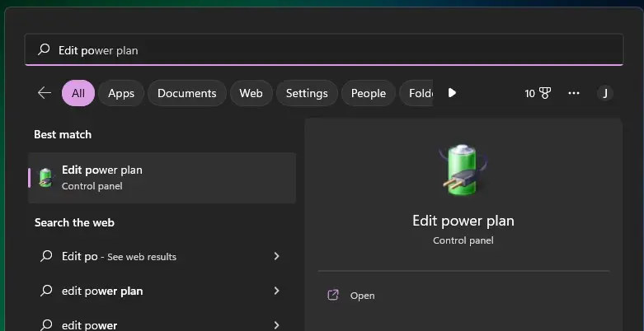The image size is (644, 331).
Task: Click the search field containing 'Edit power plan'
Action: pos(323,49)
